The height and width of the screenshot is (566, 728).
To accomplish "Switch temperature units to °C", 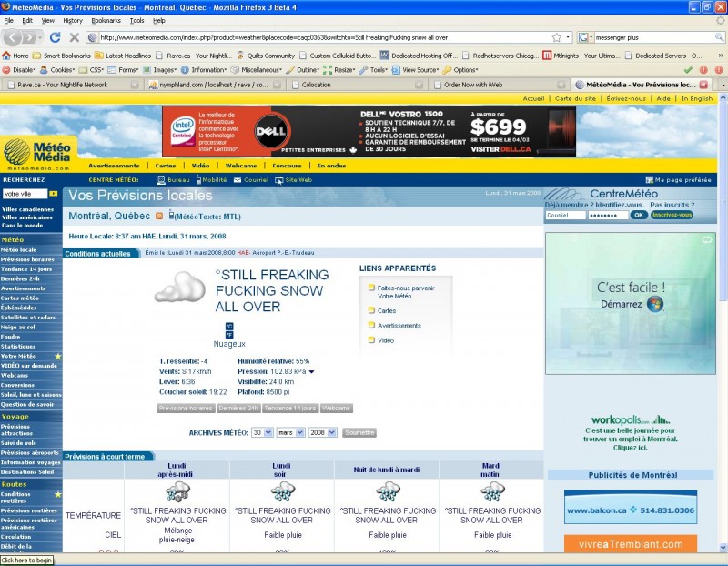I will (229, 326).
